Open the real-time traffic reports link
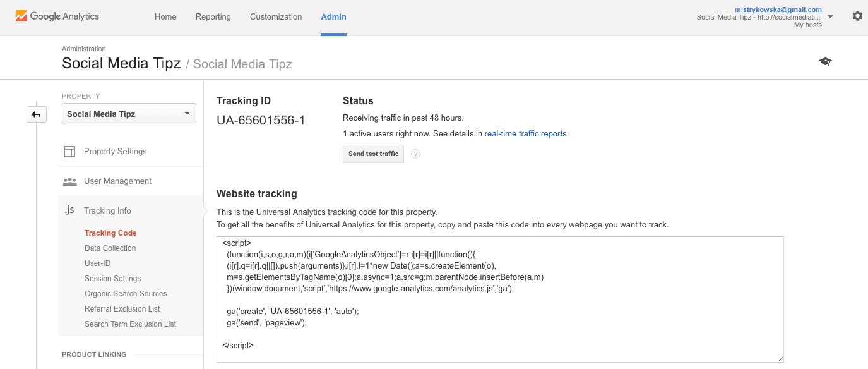Viewport: 868px width, 369px height. (526, 134)
